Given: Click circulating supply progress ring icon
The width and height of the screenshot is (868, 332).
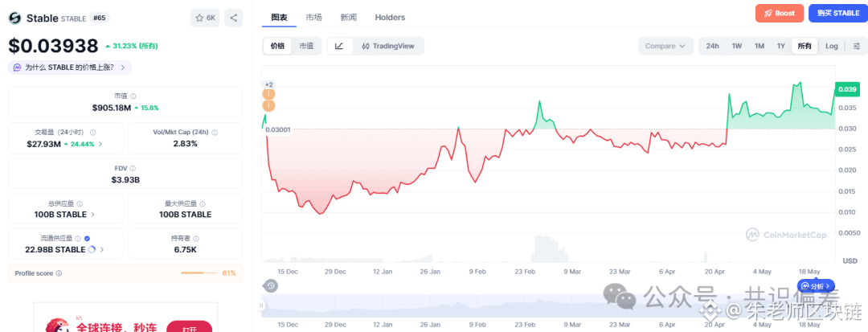Looking at the screenshot, I should (92, 249).
